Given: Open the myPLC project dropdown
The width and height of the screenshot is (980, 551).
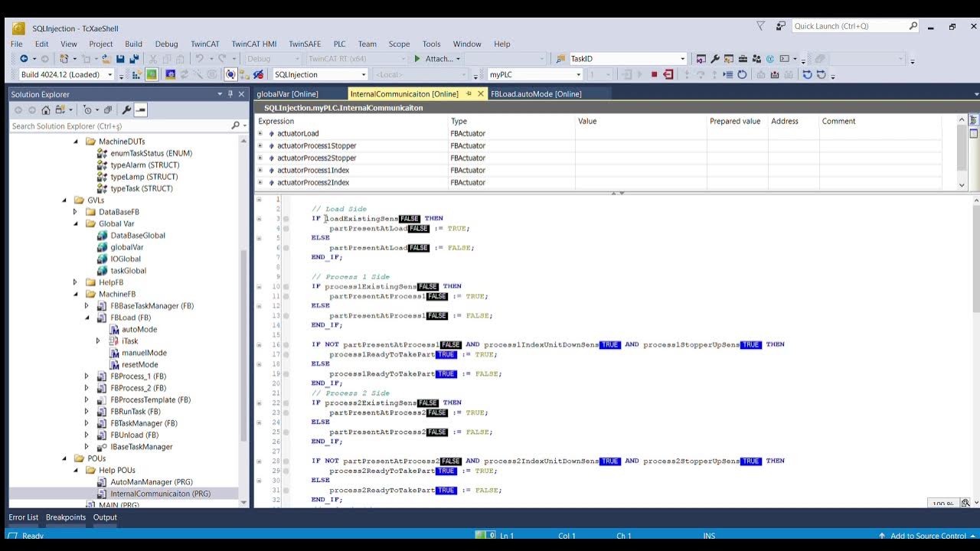Looking at the screenshot, I should point(578,74).
